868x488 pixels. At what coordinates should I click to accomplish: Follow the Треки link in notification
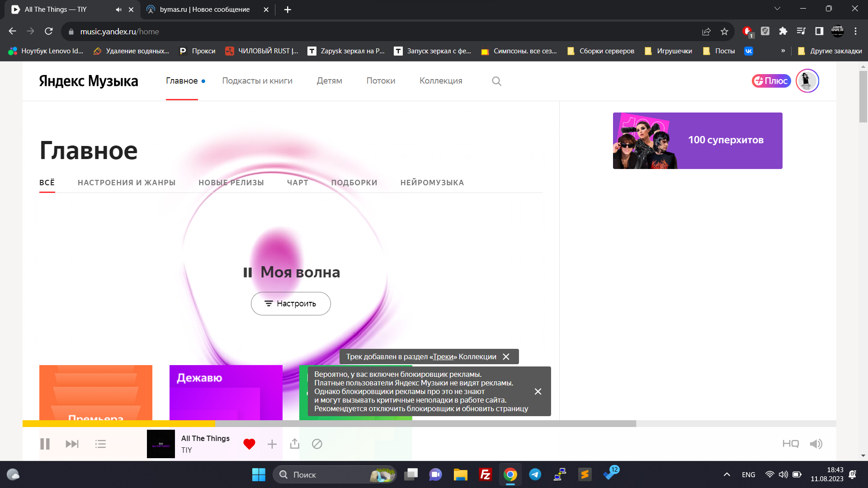[x=443, y=357]
